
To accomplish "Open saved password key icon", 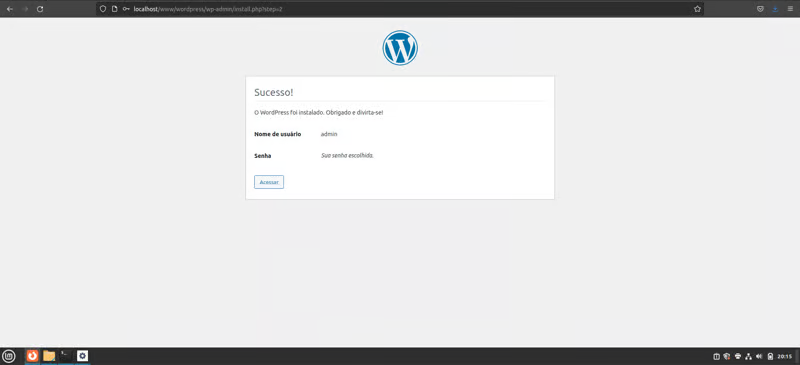I will [126, 9].
